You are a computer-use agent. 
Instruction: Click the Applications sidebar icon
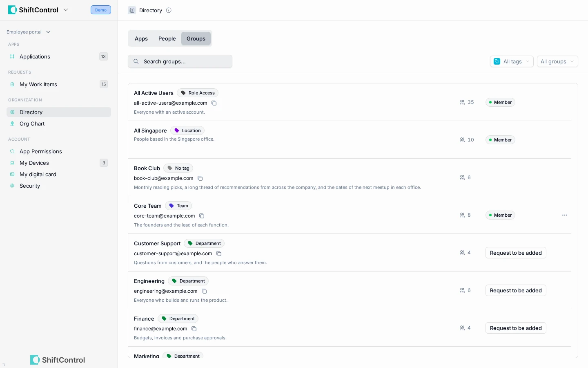12,56
